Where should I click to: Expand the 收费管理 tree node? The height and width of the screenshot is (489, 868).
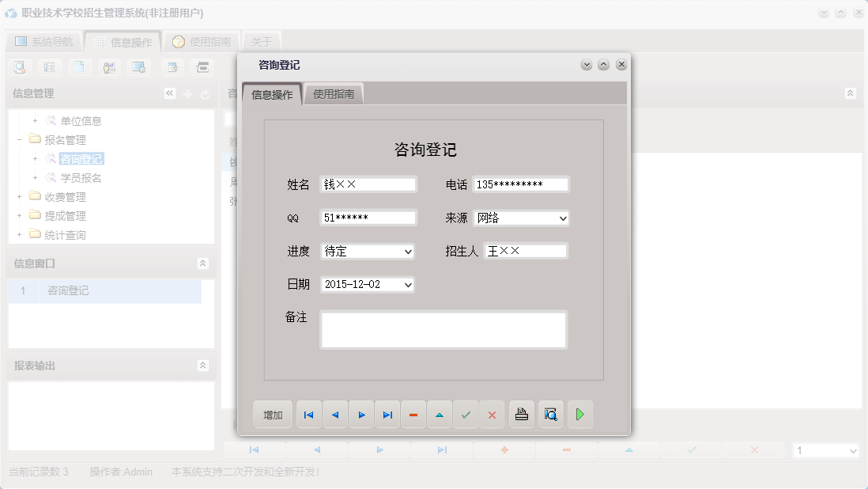coord(19,197)
